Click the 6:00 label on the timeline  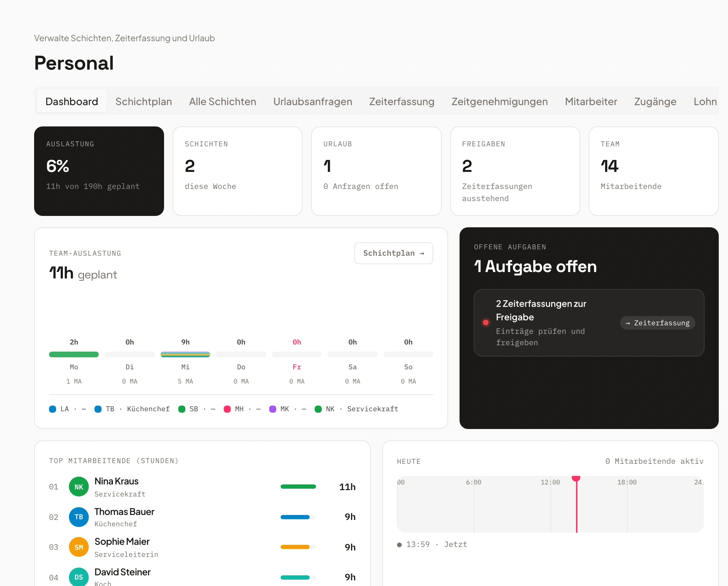click(473, 482)
